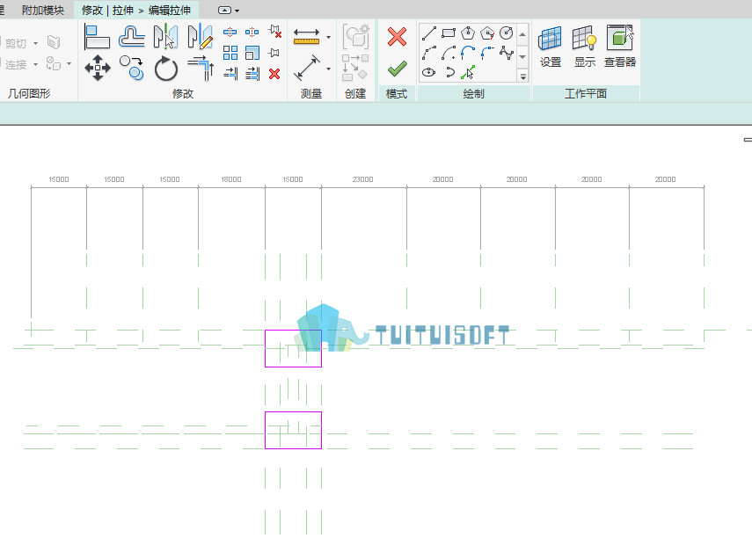Choose the Partial Ellipse draw tool
Viewport: 752px width, 560px height.
(449, 72)
